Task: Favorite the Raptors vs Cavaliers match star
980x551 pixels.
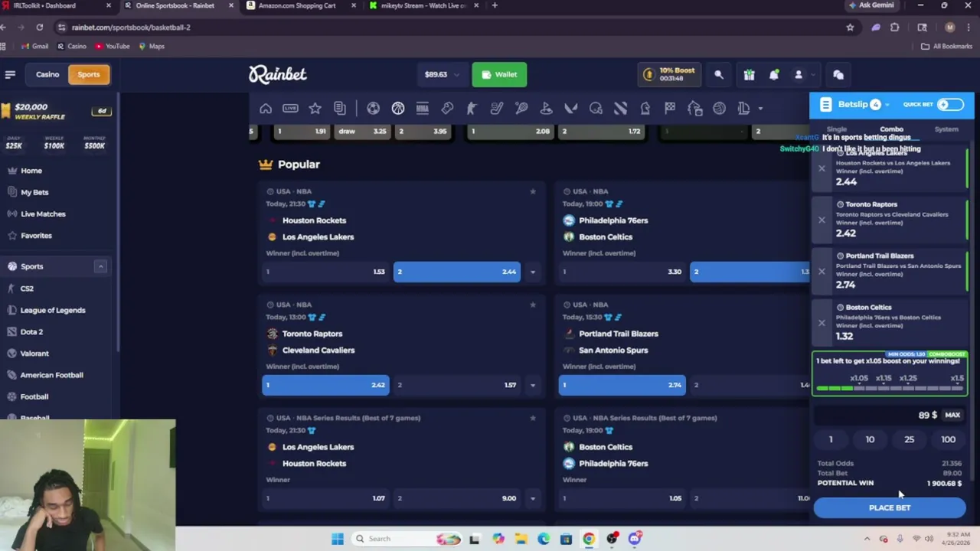Action: 533,305
